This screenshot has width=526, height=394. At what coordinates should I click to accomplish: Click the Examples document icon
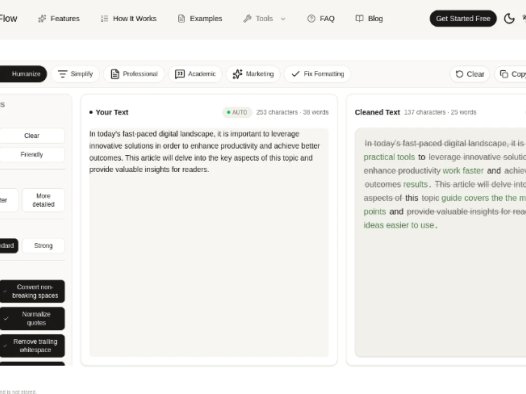coord(181,18)
